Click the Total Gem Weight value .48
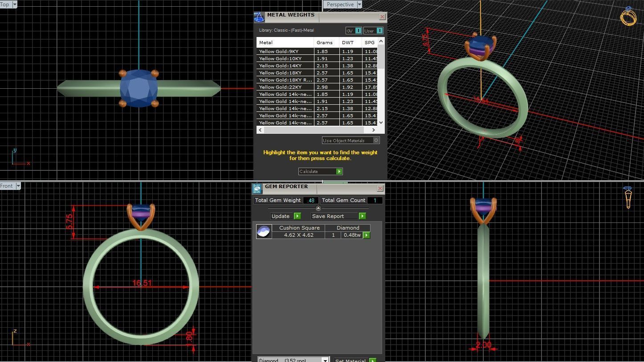 coord(311,200)
